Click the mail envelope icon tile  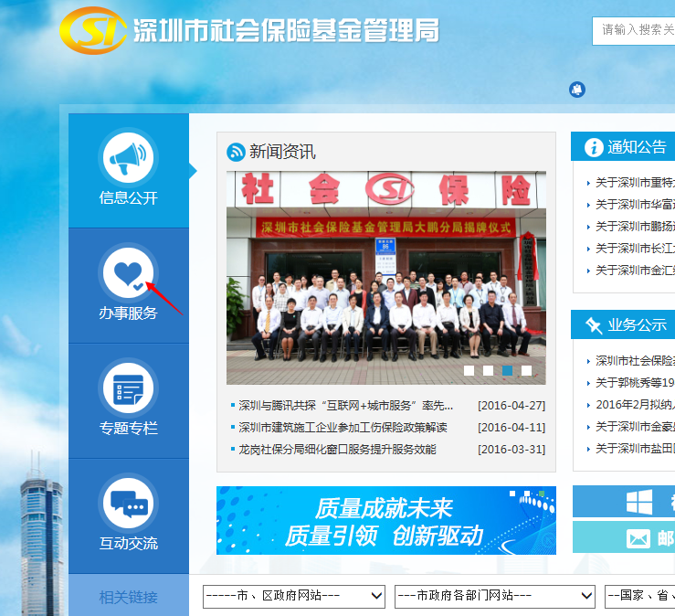pos(638,538)
